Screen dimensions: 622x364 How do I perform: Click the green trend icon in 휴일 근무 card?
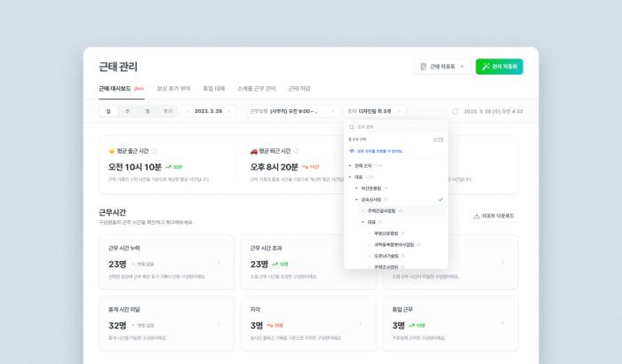coord(411,326)
